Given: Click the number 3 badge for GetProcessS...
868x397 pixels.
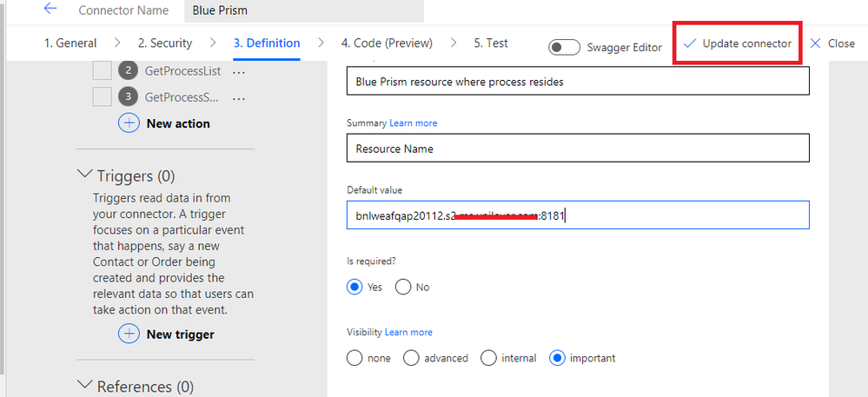Looking at the screenshot, I should [129, 96].
